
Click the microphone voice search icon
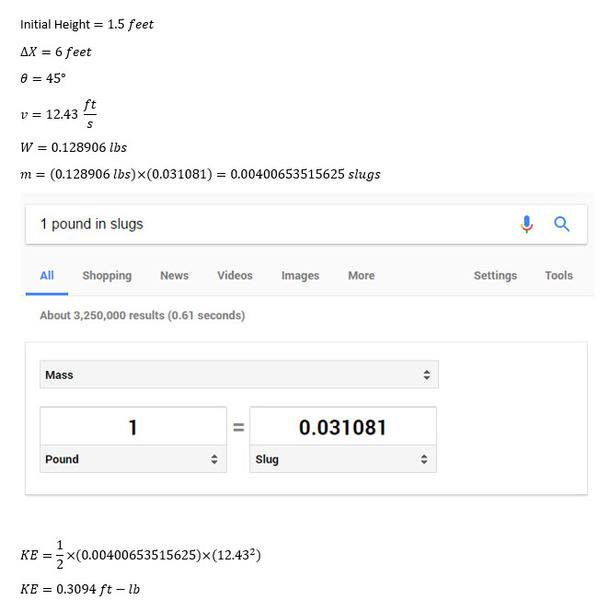526,224
